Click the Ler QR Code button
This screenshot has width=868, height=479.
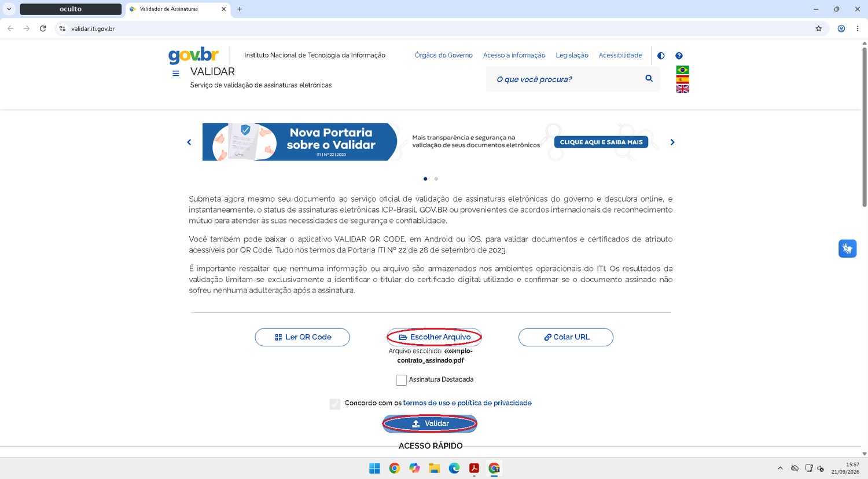point(303,337)
